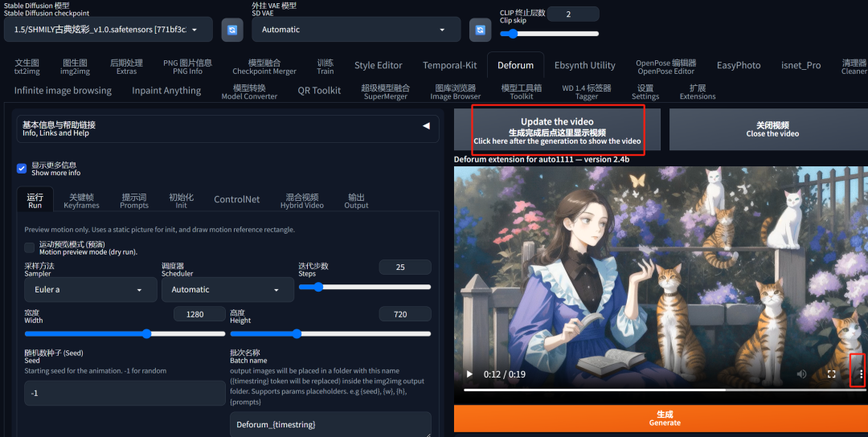Adjust the Clip skip slider

click(549, 34)
